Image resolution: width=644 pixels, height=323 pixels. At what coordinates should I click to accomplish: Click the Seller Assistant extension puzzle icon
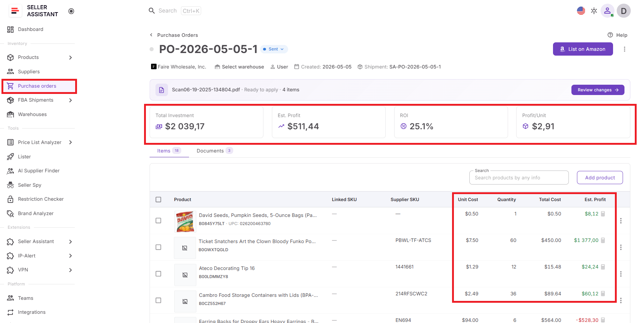pos(10,242)
